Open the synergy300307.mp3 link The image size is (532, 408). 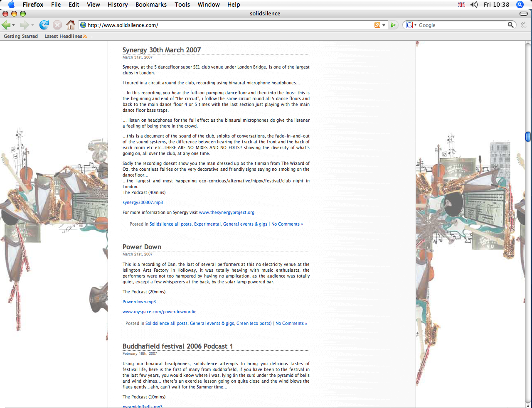[x=143, y=202]
